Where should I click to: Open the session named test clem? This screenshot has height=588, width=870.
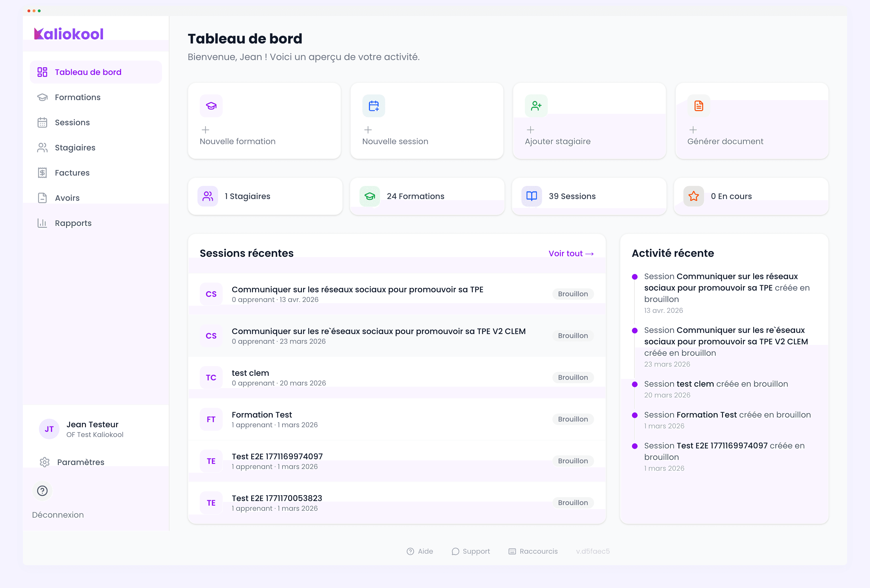(250, 373)
